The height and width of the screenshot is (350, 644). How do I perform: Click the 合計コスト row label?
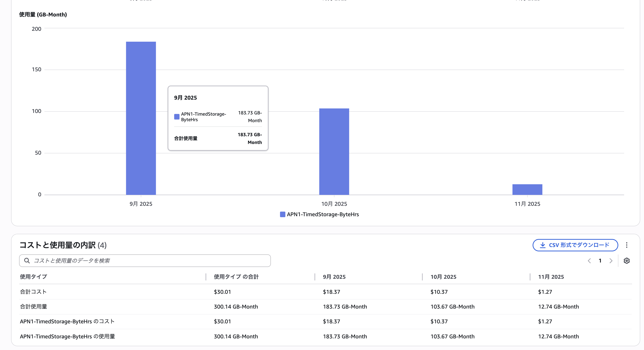coord(33,292)
